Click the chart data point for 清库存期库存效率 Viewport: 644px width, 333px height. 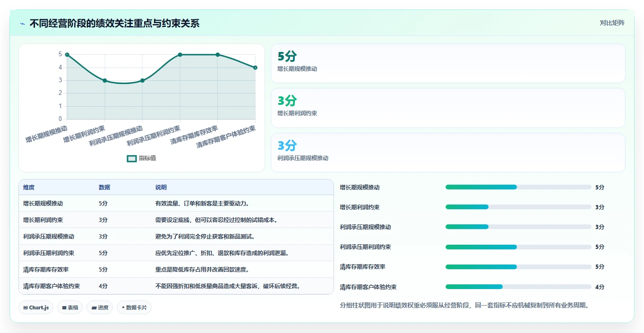[218, 55]
